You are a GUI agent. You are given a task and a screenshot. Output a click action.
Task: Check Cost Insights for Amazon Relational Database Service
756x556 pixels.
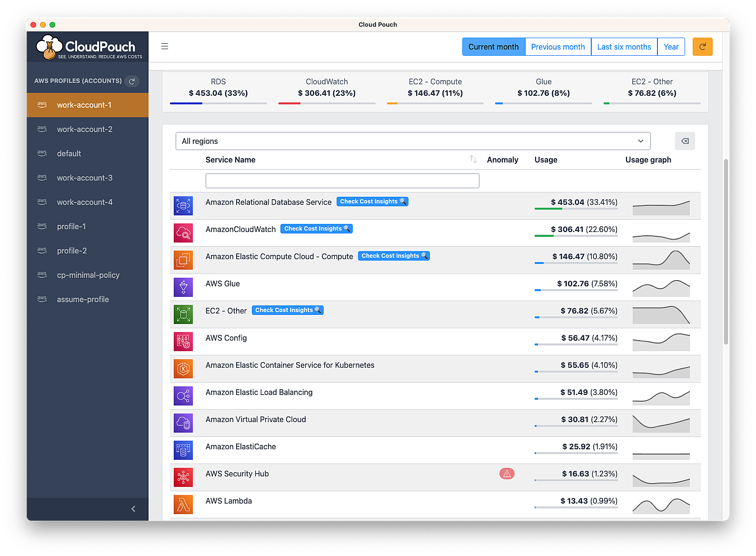coord(372,202)
